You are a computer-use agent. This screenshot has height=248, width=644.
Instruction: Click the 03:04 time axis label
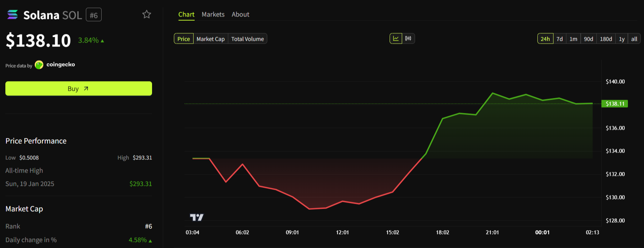tap(192, 232)
